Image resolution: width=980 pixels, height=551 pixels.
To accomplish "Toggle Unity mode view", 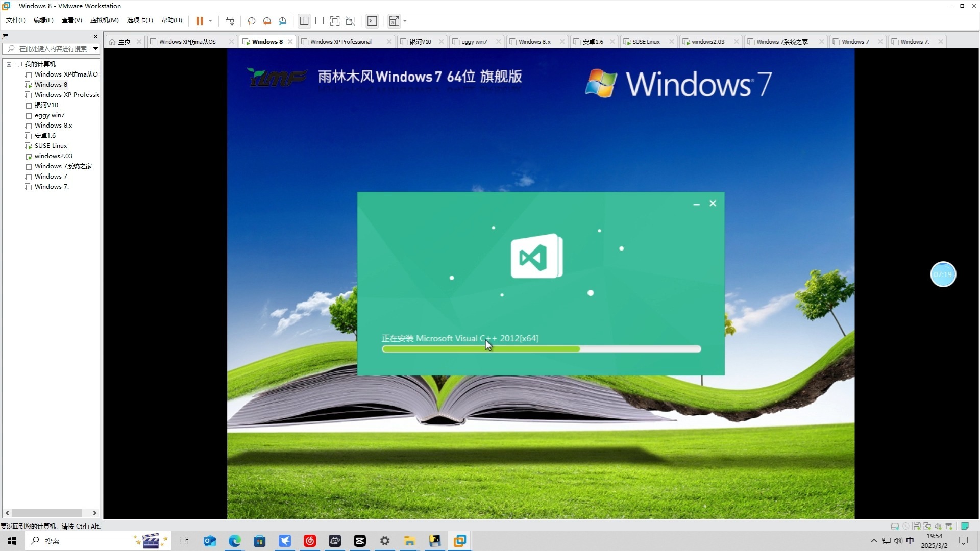I will tap(350, 21).
